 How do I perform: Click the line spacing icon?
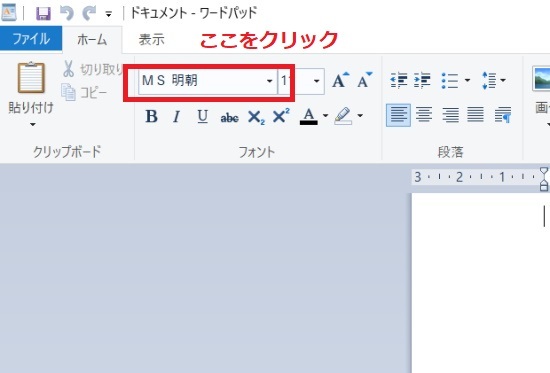pos(489,80)
